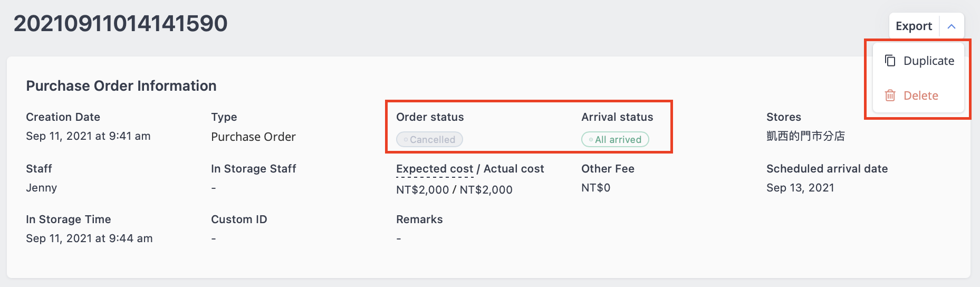The height and width of the screenshot is (287, 980).
Task: Click the In Storage Time value
Action: (x=89, y=238)
